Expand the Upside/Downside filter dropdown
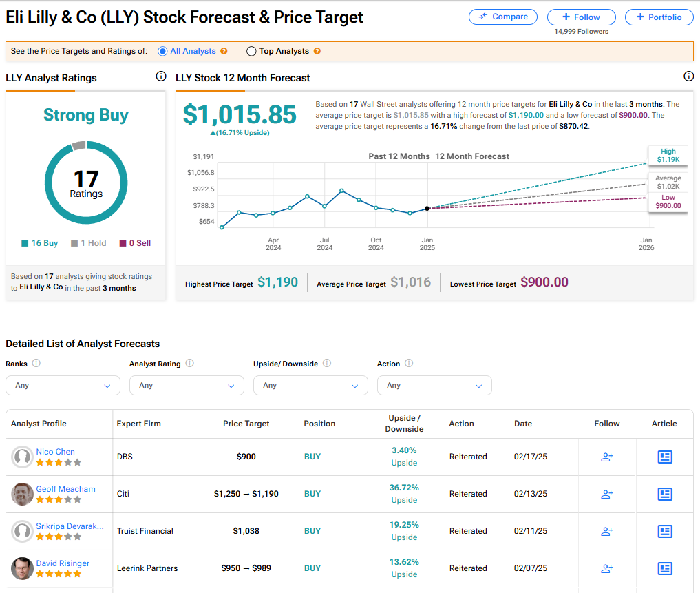Screen dimensions: 700x593 coord(310,386)
